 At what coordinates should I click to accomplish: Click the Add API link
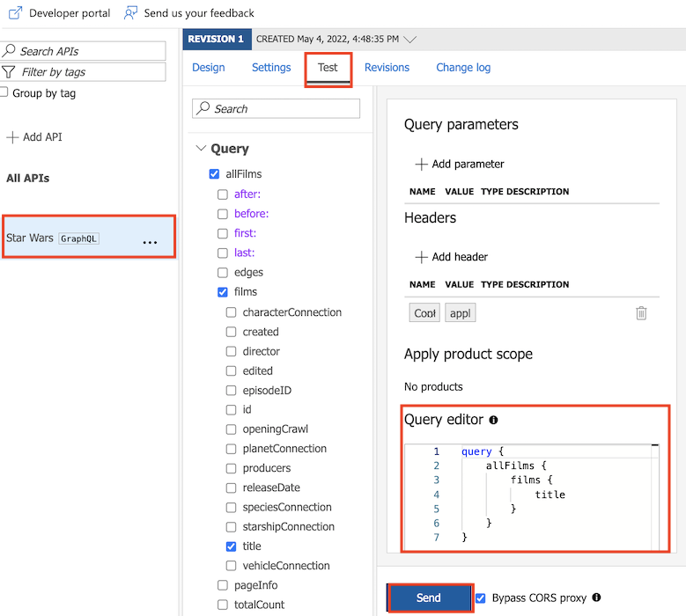[x=35, y=137]
